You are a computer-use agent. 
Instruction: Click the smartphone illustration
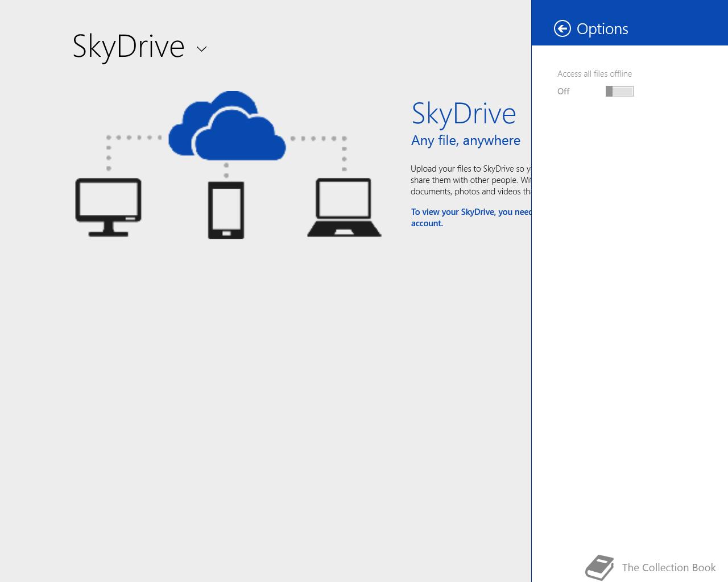tap(226, 210)
